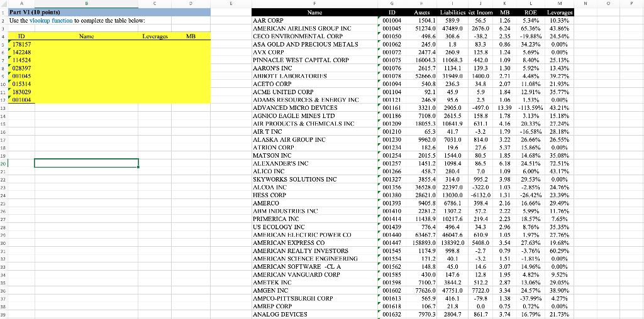Click the black 'Leverages' table header
The height and width of the screenshot is (319, 644).
[559, 13]
